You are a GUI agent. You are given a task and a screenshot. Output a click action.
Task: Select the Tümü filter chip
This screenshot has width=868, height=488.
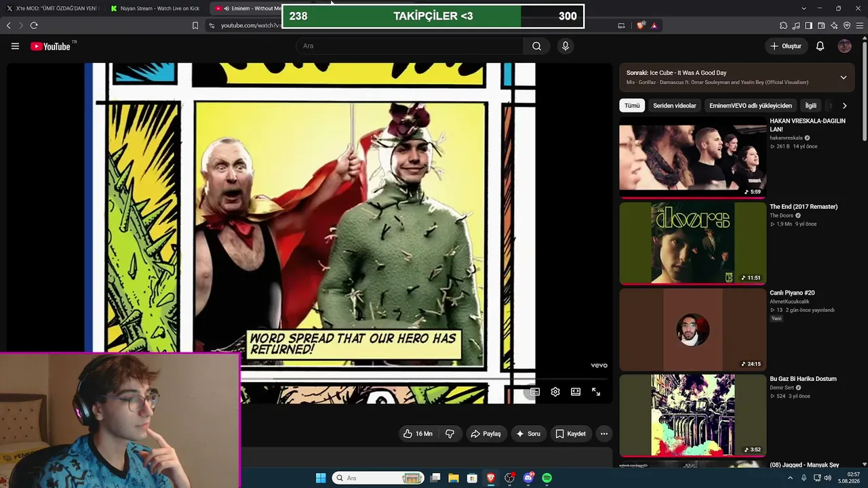coord(632,106)
